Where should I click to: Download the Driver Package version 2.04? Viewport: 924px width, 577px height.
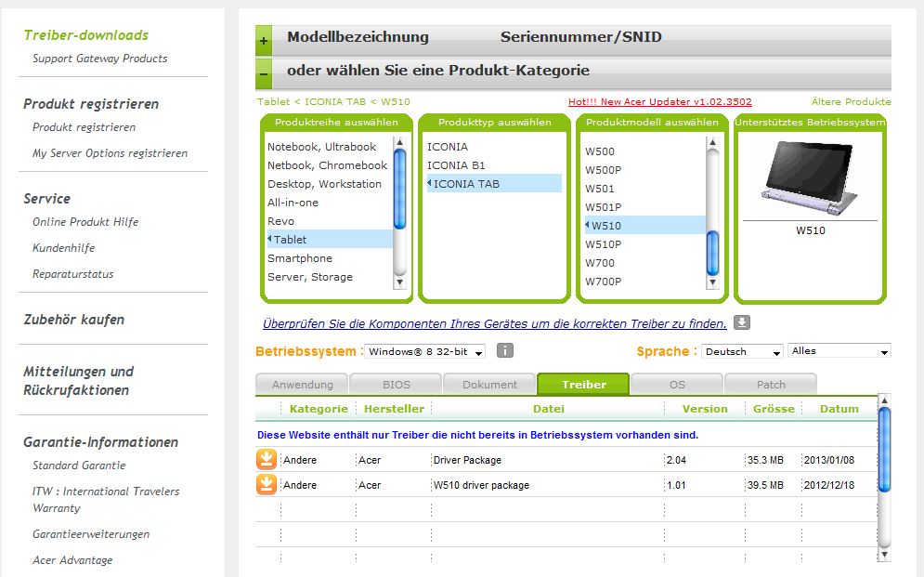coord(267,459)
